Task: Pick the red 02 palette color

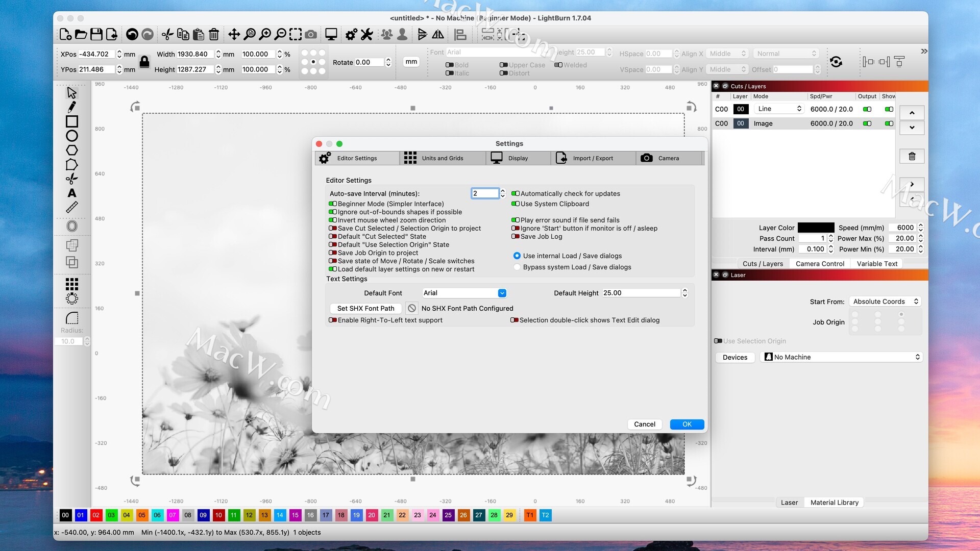Action: (96, 515)
